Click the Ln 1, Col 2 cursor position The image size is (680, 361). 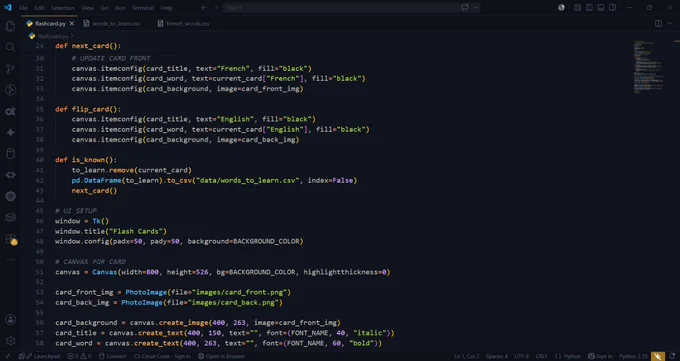467,356
